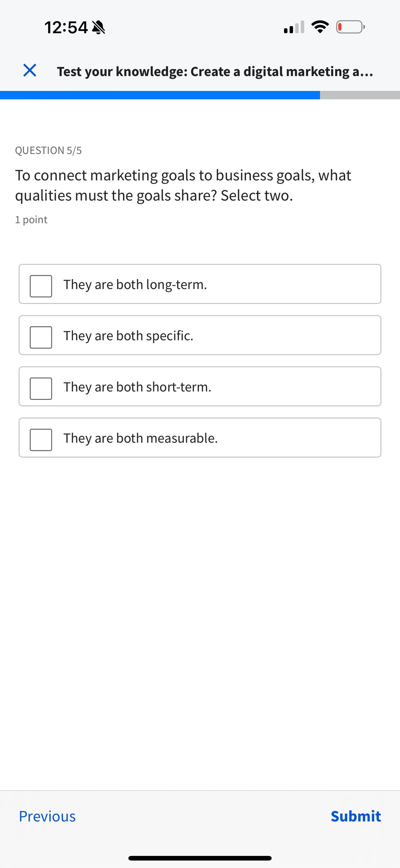Check the 'They are both specific' box
The height and width of the screenshot is (868, 400).
(x=41, y=337)
